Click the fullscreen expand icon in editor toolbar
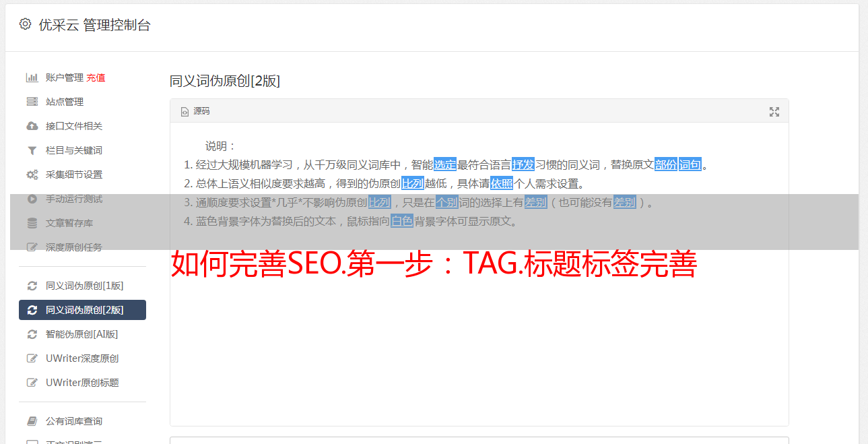 [774, 112]
